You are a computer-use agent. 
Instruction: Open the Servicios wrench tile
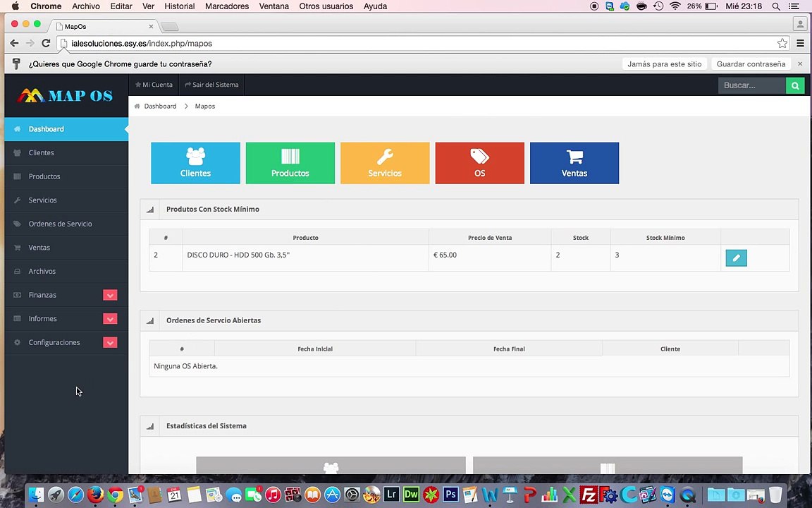pos(385,163)
